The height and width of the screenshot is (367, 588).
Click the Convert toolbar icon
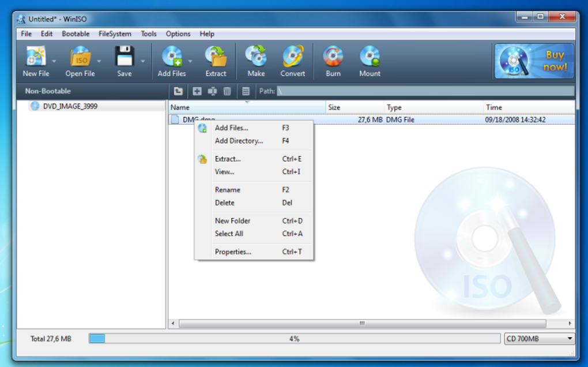pos(293,57)
